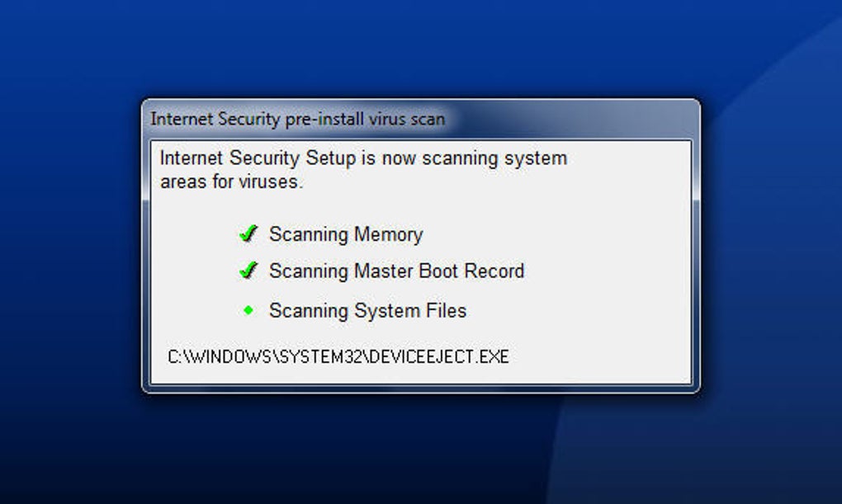Click the green diamond beside Scanning System Files
Image resolution: width=842 pixels, height=504 pixels.
click(248, 311)
